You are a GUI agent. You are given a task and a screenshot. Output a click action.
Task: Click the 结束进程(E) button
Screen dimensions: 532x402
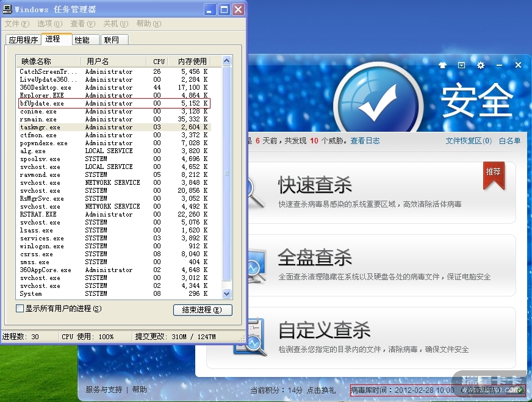203,310
